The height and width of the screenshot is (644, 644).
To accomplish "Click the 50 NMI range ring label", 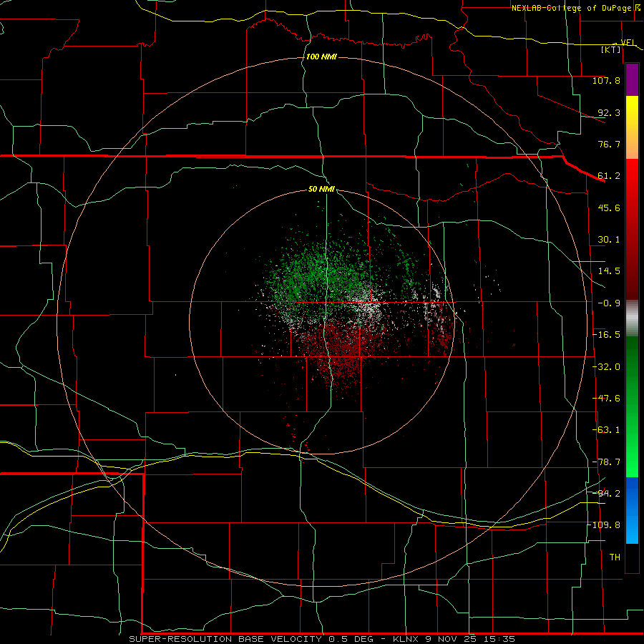I will [x=321, y=190].
